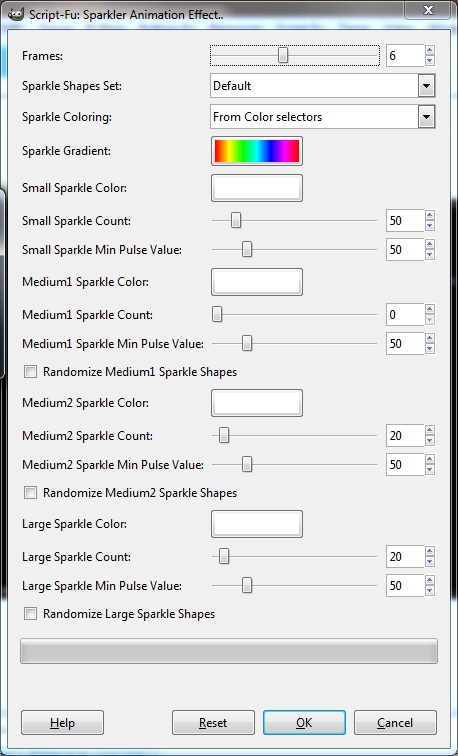
Task: Increase Small Sparkle Min Pulse Value stepper
Action: [430, 244]
